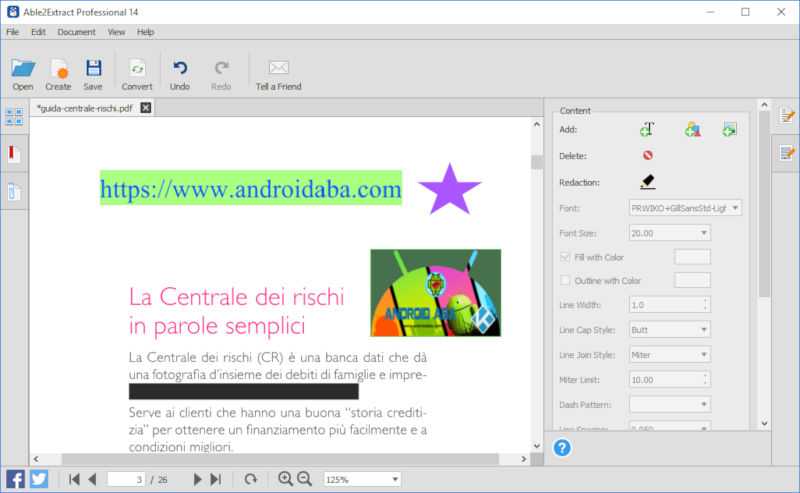This screenshot has width=800, height=493.
Task: Click the page number input field
Action: (x=127, y=479)
